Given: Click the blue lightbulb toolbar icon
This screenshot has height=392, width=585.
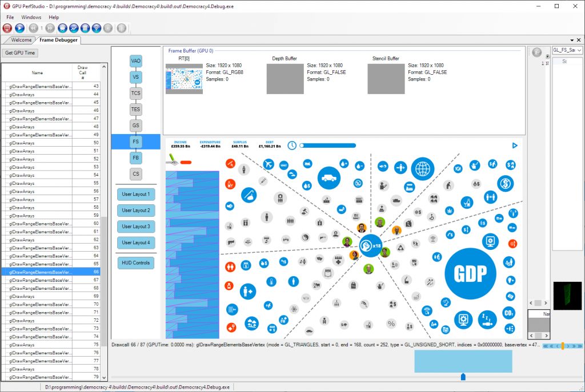Looking at the screenshot, I should pyautogui.click(x=97, y=29).
